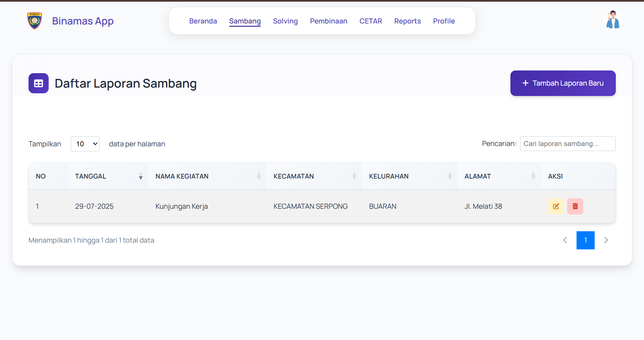Open the rows-per-page dropdown showing 10
The height and width of the screenshot is (340, 644).
click(85, 144)
